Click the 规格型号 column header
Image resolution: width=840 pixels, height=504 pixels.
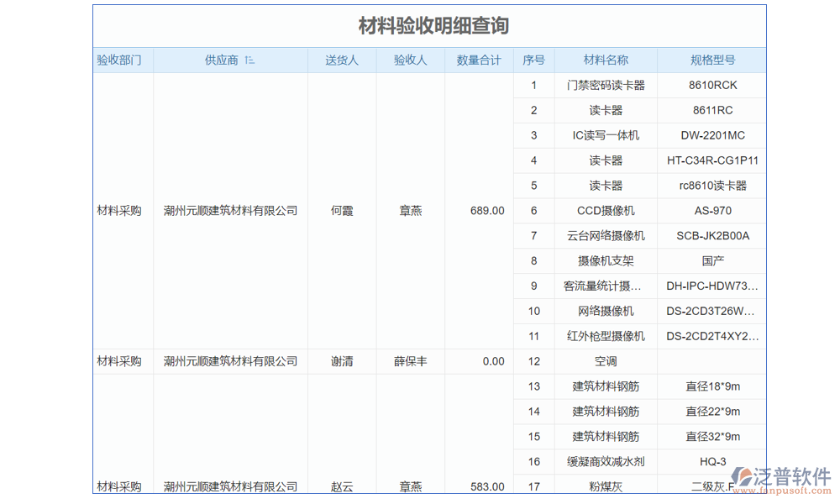[712, 60]
